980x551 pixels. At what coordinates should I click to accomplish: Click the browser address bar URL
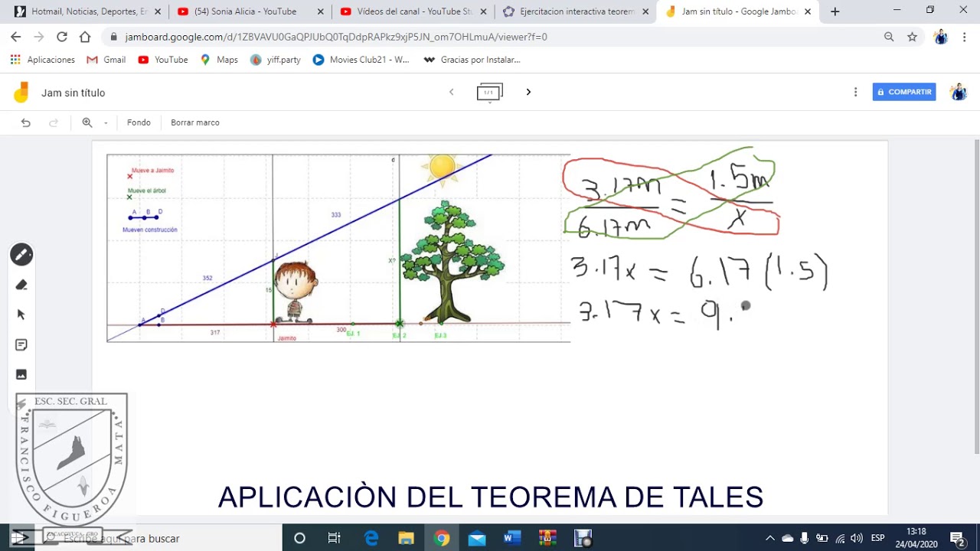[x=336, y=37]
